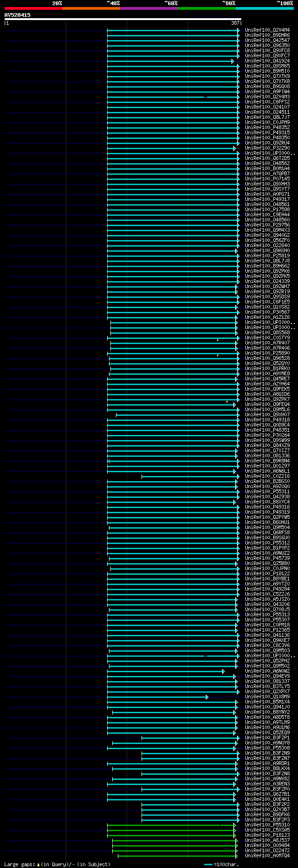This screenshot has height=868, width=298.
Task: Click the white query sequence ruler bar
Action: pos(123,19)
